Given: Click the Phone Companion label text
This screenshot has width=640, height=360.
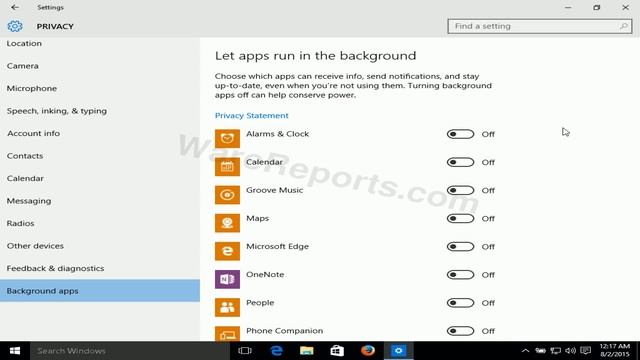Looking at the screenshot, I should tap(284, 331).
